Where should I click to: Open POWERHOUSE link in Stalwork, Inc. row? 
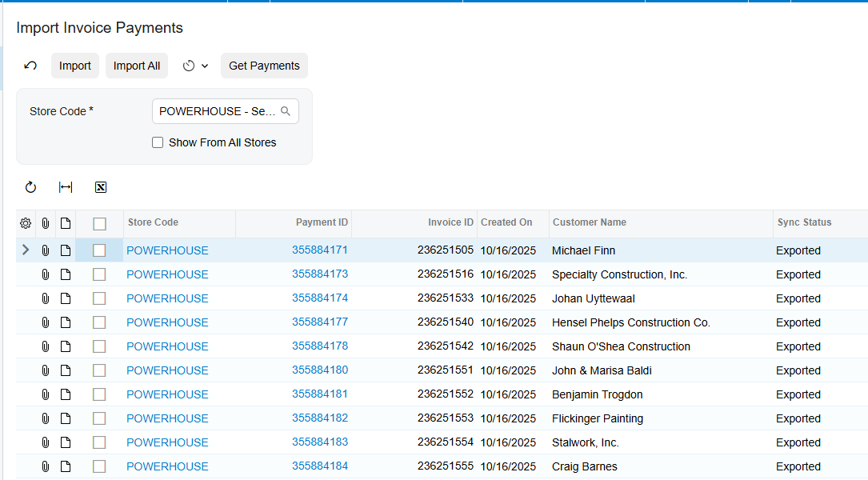coord(167,442)
